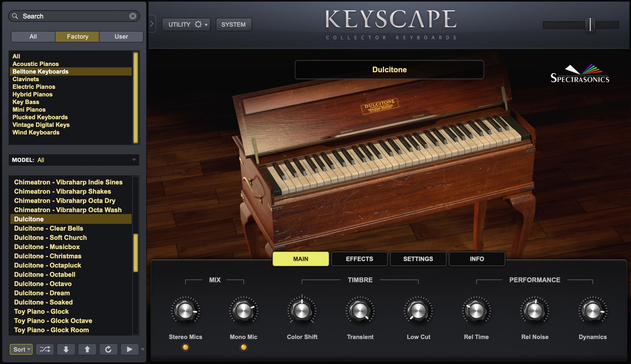Collapse the browser with the arrow handle
Viewport: 631px width, 364px height.
click(x=152, y=24)
